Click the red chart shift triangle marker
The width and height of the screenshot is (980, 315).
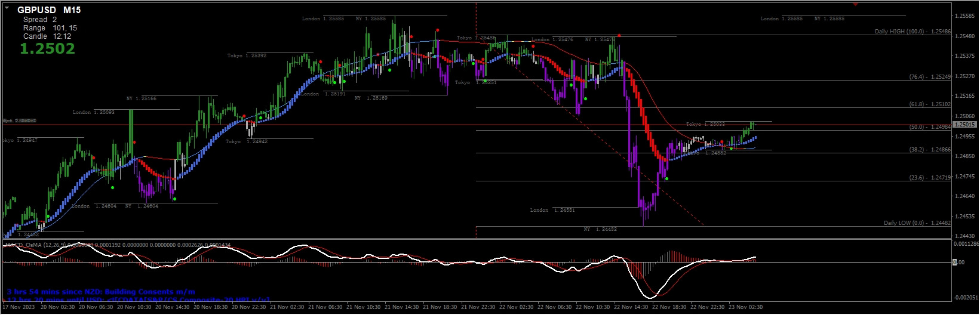(855, 4)
